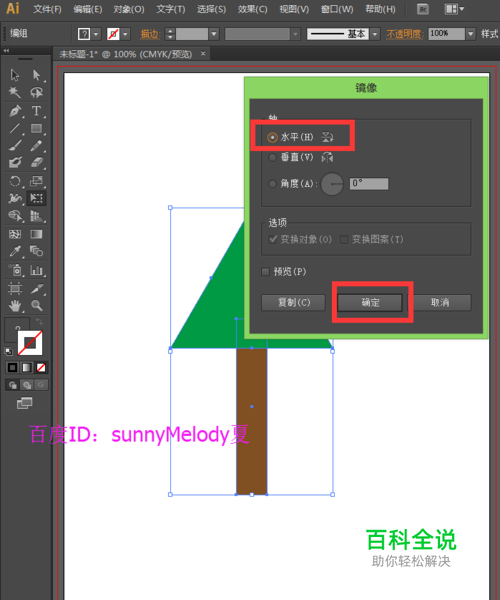Screen dimensions: 500x600
Task: Select the Paintbrush tool
Action: click(x=15, y=145)
